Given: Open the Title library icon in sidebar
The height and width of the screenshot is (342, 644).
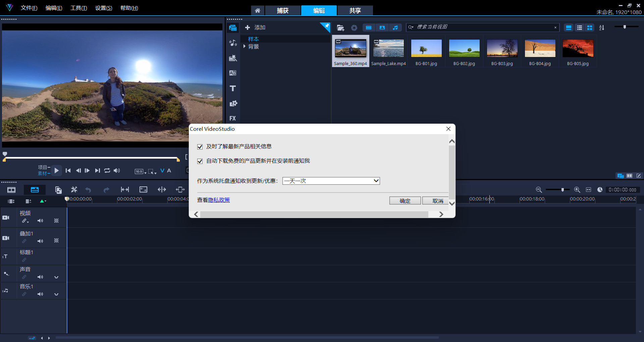Looking at the screenshot, I should [232, 88].
